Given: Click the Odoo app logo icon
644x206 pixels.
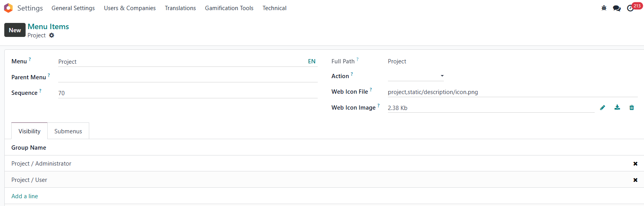Looking at the screenshot, I should (x=8, y=8).
